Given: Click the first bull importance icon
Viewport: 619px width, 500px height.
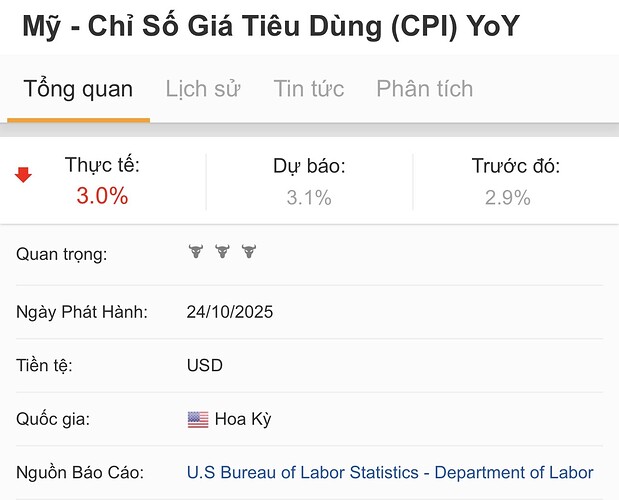Looking at the screenshot, I should (196, 252).
